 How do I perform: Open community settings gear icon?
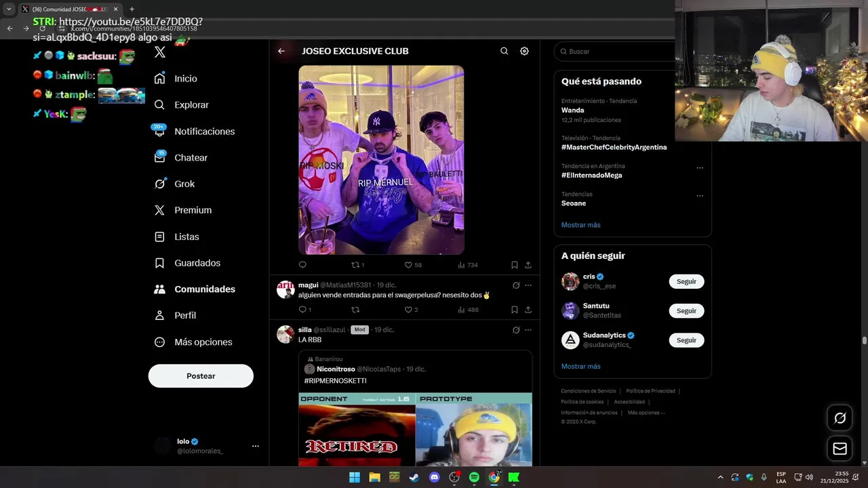(x=524, y=51)
